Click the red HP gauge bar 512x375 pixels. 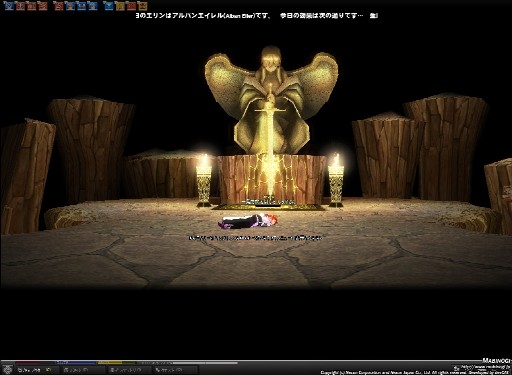point(35,363)
